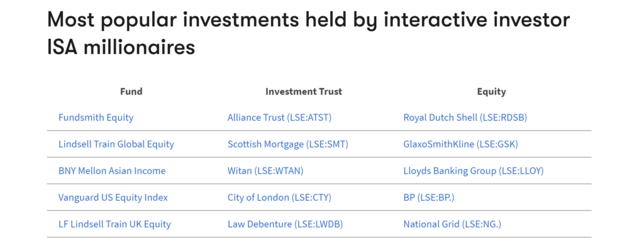Open the Fundsmith Equity fund link
The image size is (644, 248).
pyautogui.click(x=96, y=117)
